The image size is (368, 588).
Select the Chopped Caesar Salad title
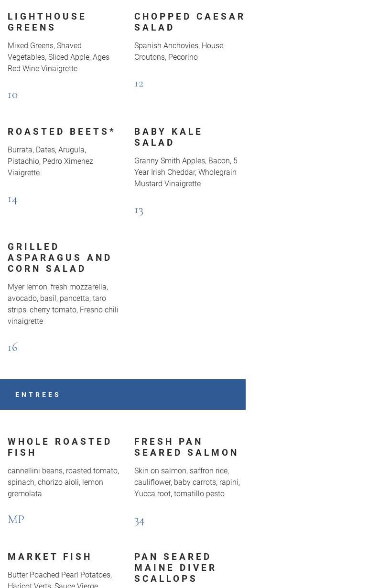(x=189, y=22)
